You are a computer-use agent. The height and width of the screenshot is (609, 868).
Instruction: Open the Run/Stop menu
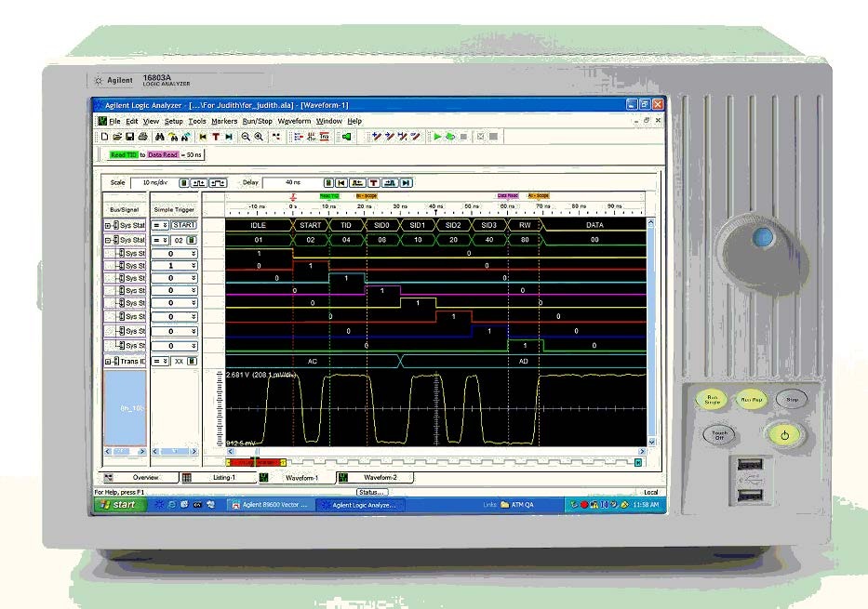point(257,121)
